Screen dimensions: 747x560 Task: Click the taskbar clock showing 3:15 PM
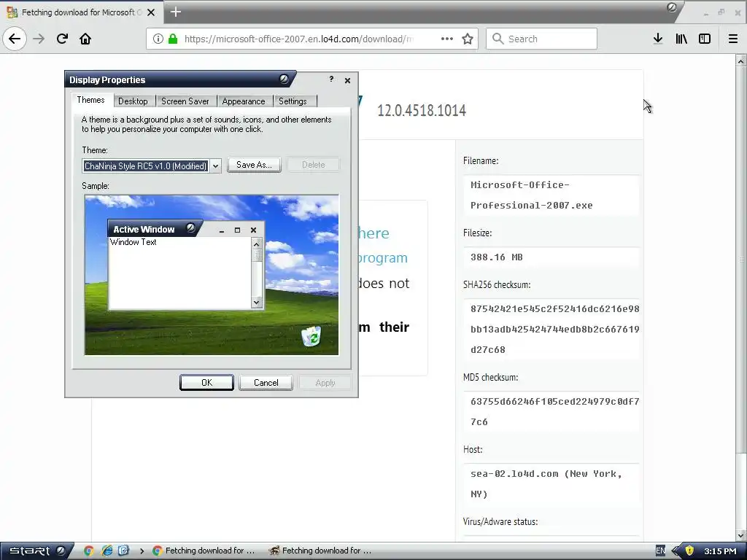pyautogui.click(x=720, y=551)
